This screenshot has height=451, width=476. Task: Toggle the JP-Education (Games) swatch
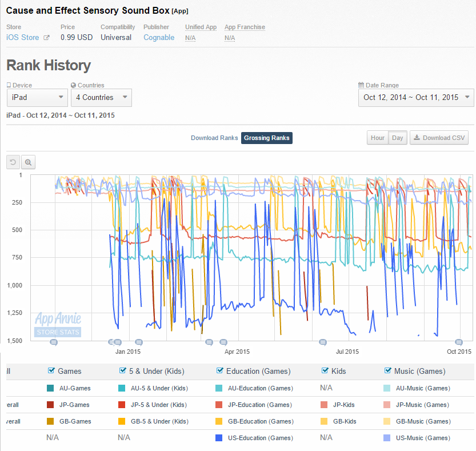pyautogui.click(x=219, y=405)
